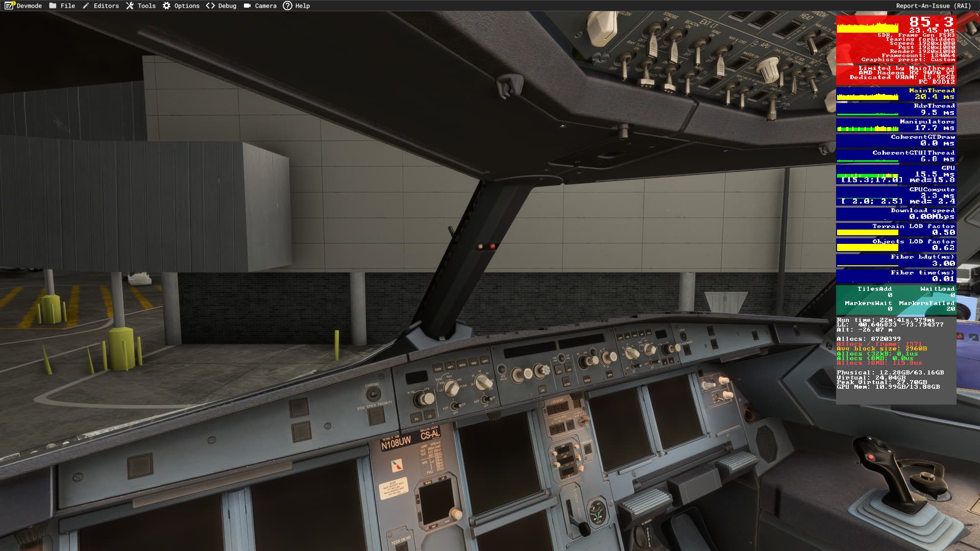The height and width of the screenshot is (551, 980).
Task: Open the File menu
Action: [62, 6]
